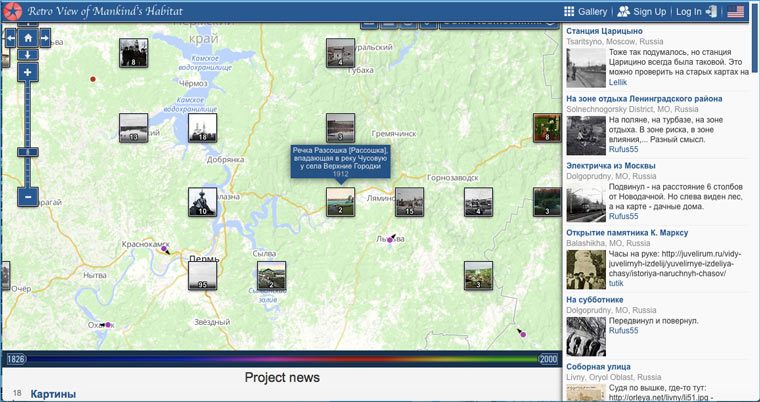The width and height of the screenshot is (760, 402).
Task: Click the map home button
Action: [x=28, y=38]
